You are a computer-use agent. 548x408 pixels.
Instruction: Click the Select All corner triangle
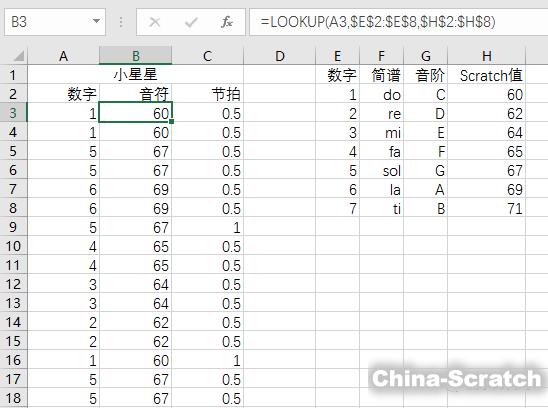[18, 56]
